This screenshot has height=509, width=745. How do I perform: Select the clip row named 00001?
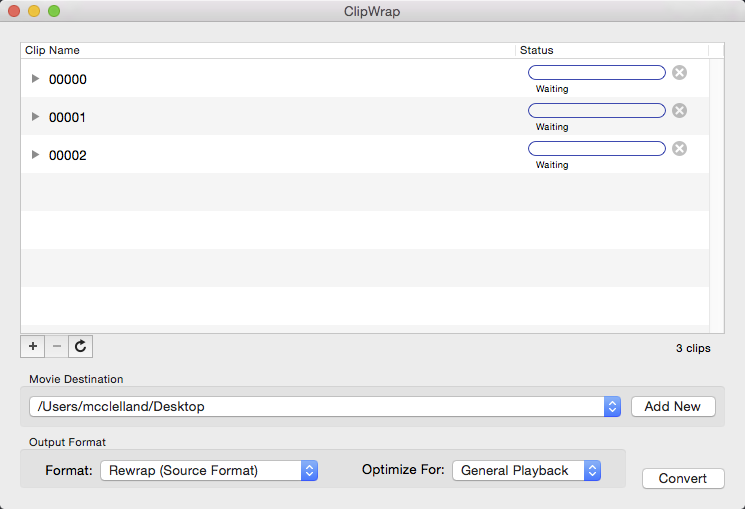tap(365, 116)
